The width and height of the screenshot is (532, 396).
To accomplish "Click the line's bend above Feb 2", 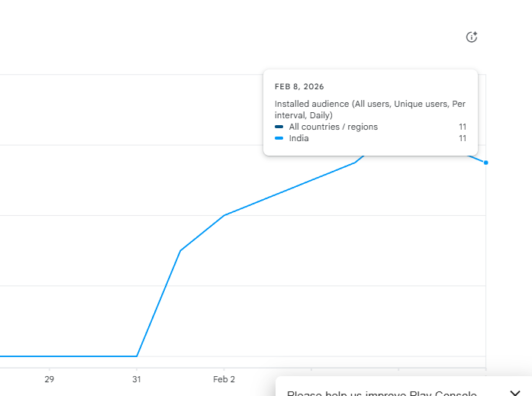I will (x=224, y=215).
